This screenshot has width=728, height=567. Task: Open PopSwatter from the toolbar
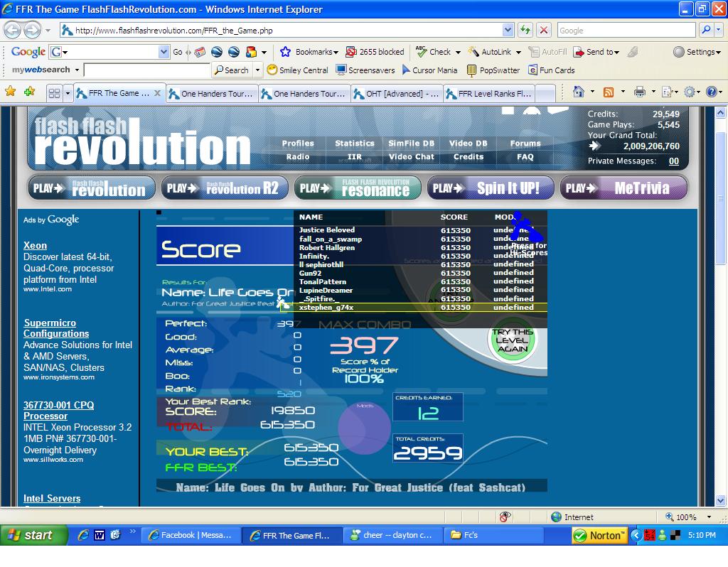click(x=493, y=70)
